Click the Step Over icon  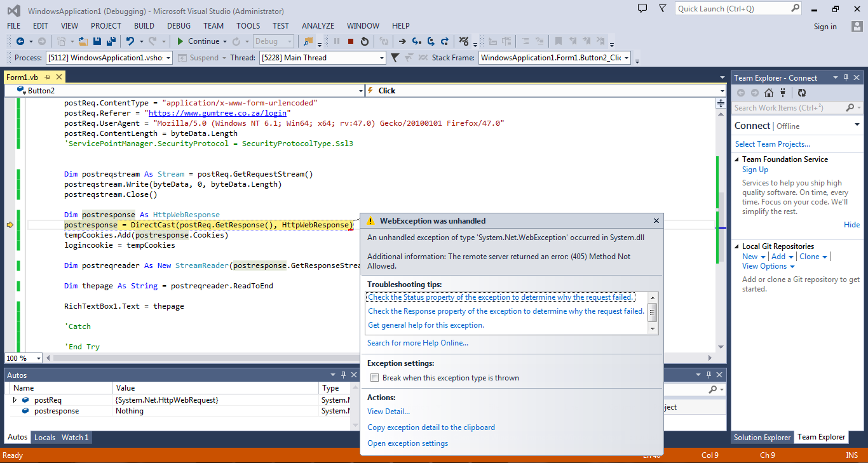point(431,41)
